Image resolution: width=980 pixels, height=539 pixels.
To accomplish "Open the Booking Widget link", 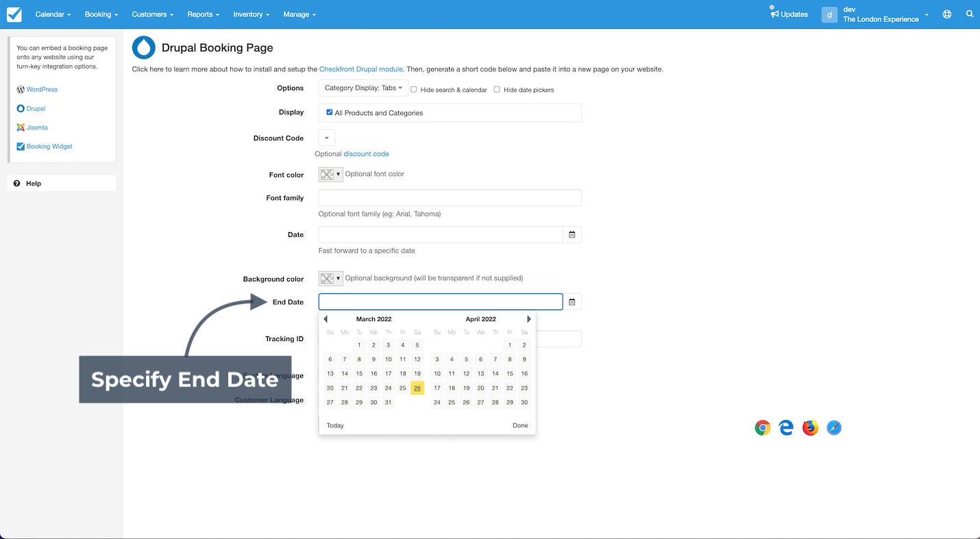I will click(49, 147).
